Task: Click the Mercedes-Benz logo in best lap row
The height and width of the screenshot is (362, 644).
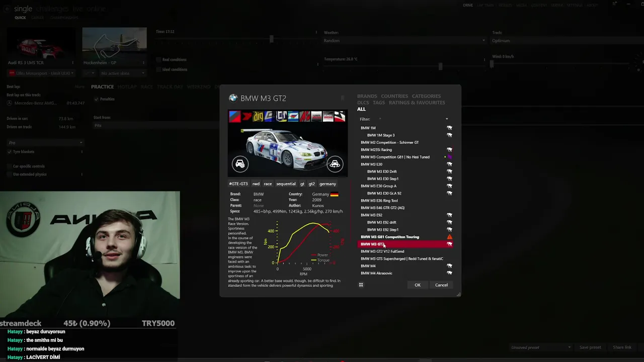Action: tap(10, 103)
